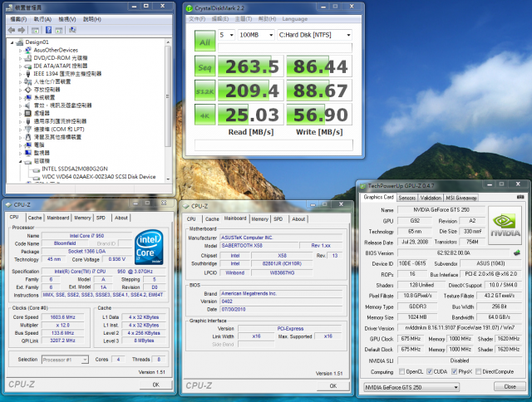Run the 512K test in CrystalDiskMark
Viewport: 532px width, 402px height.
[205, 91]
